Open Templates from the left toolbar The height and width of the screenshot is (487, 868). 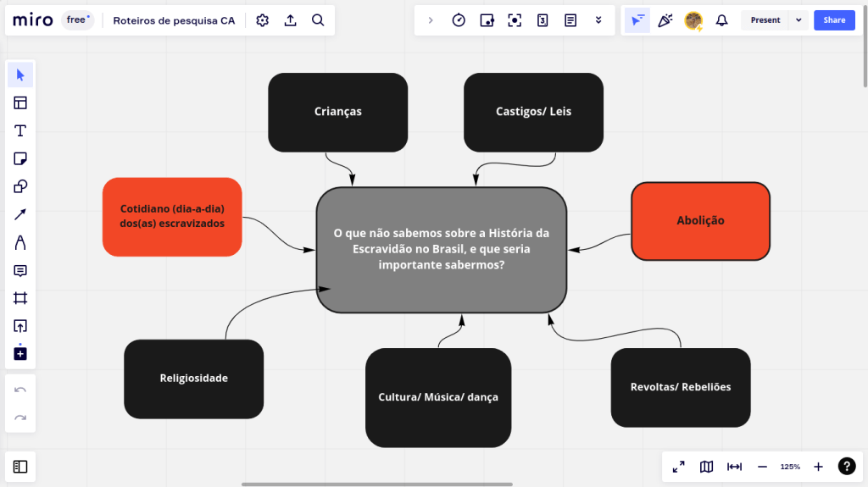pos(20,102)
